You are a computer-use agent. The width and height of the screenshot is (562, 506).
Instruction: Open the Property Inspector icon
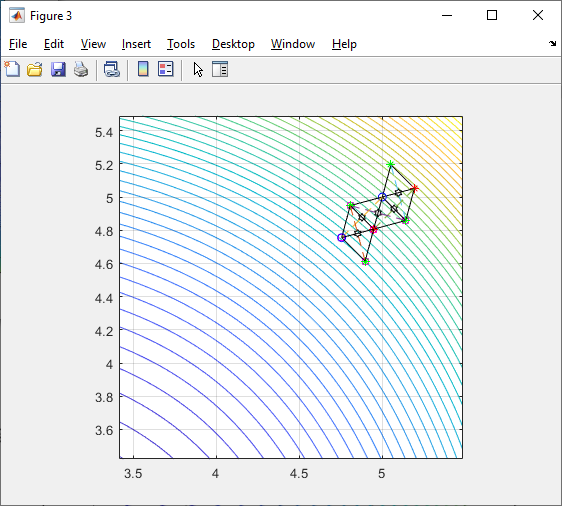(220, 69)
